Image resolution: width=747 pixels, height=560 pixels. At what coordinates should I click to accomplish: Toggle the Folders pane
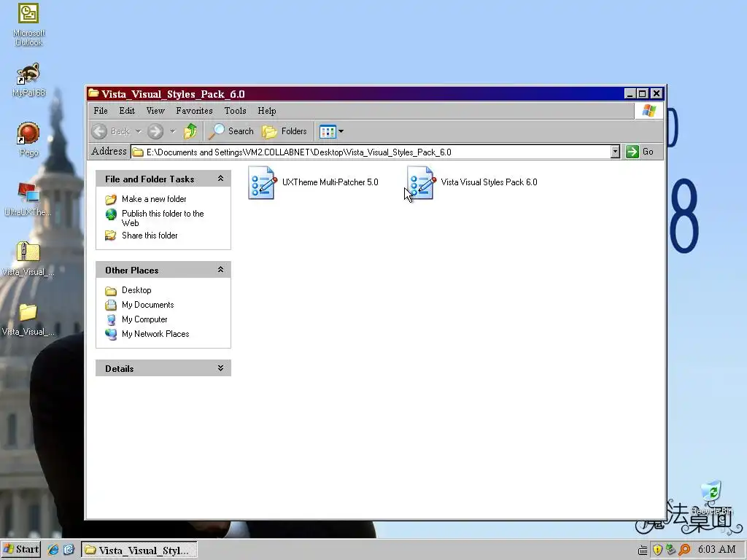pyautogui.click(x=285, y=131)
